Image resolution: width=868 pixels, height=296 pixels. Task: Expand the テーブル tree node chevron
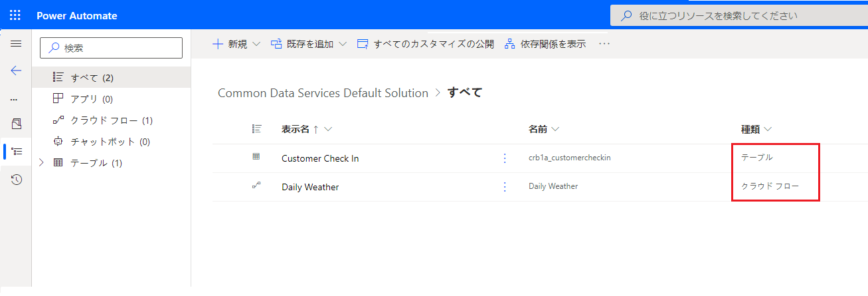[x=42, y=162]
